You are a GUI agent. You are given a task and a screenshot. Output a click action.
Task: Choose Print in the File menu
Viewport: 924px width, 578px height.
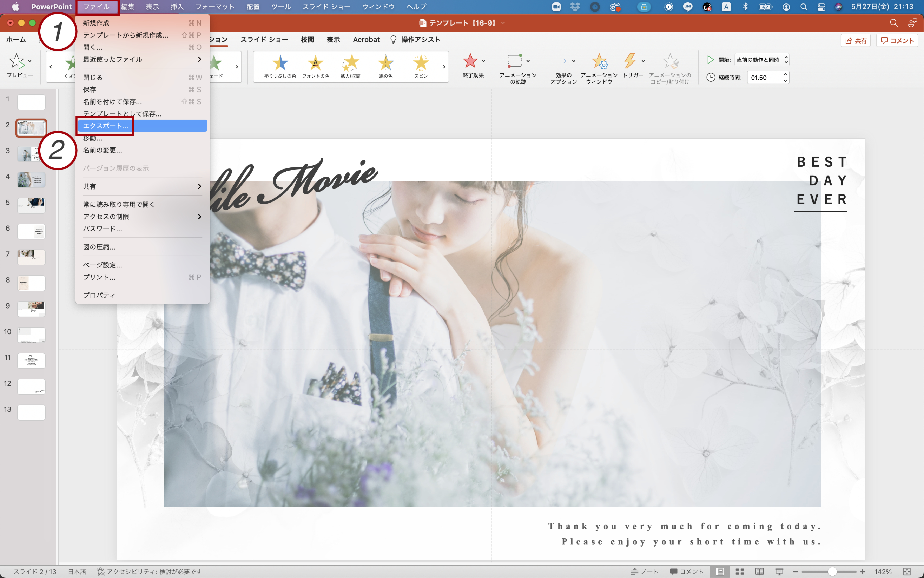click(142, 277)
